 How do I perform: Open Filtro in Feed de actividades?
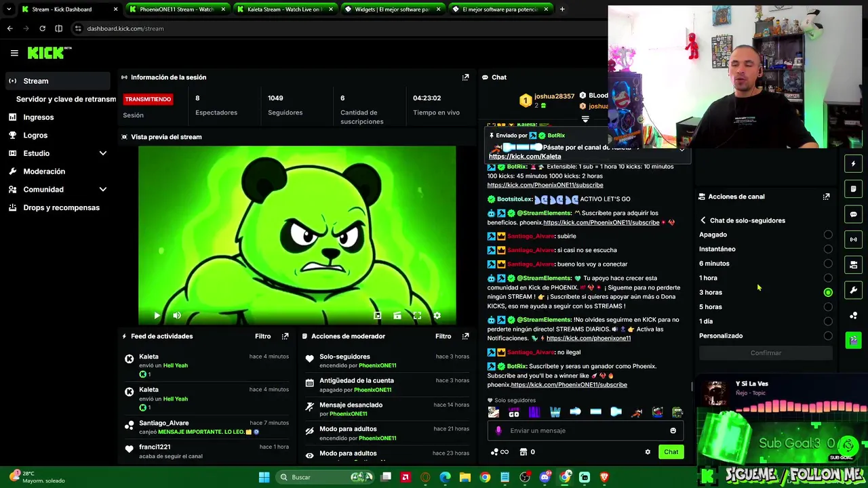point(262,336)
